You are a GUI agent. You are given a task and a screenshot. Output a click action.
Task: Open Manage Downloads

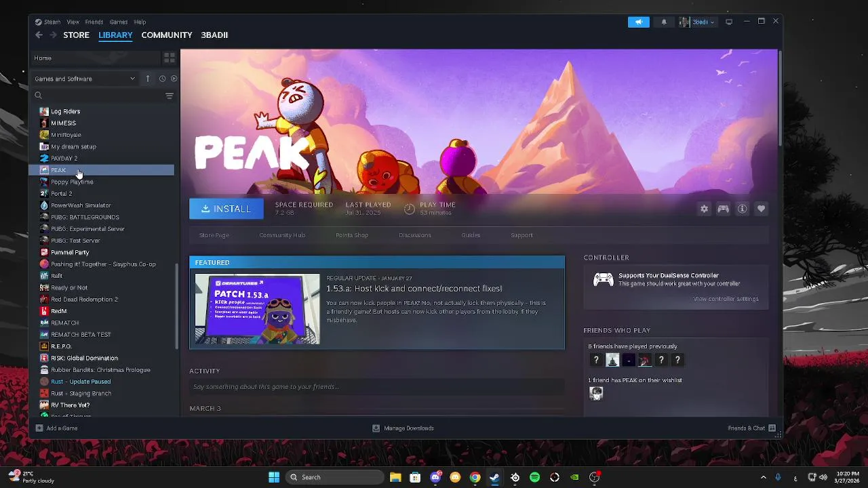point(403,428)
